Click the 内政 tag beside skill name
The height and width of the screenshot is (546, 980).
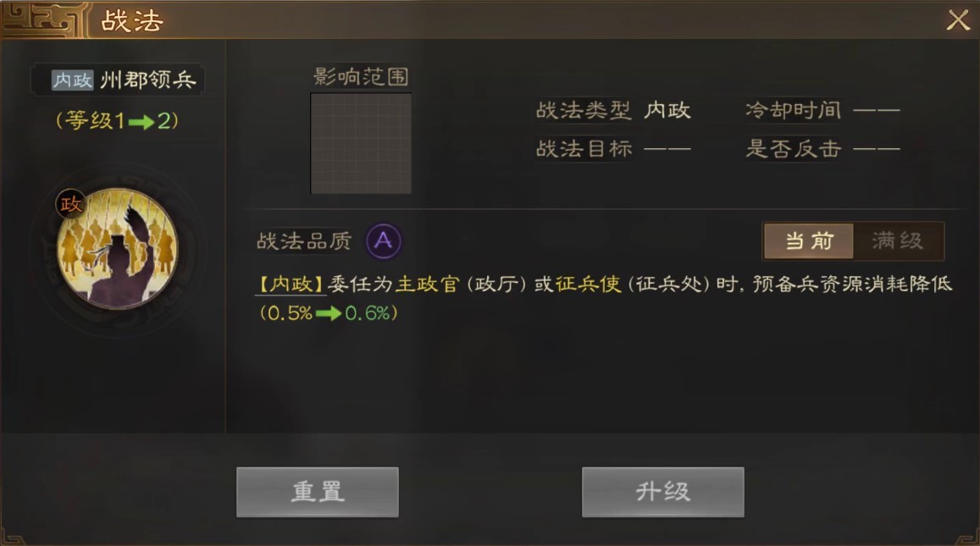coord(73,80)
